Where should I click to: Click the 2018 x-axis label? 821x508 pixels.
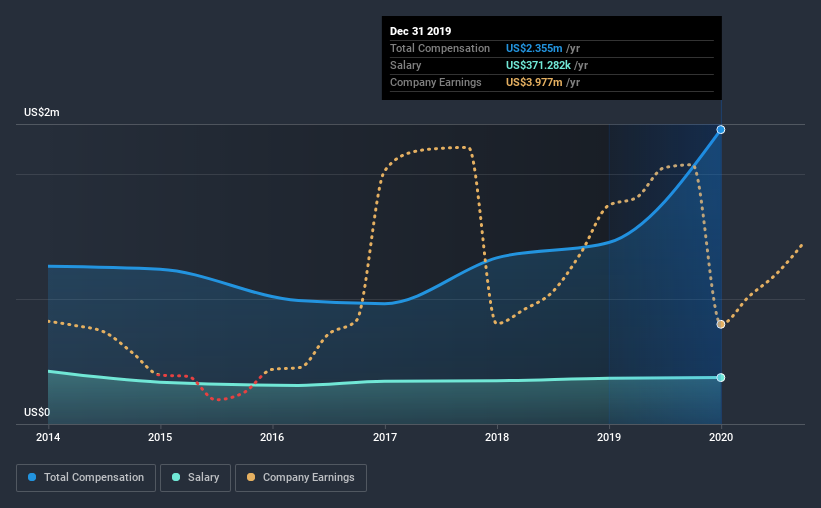(x=497, y=437)
